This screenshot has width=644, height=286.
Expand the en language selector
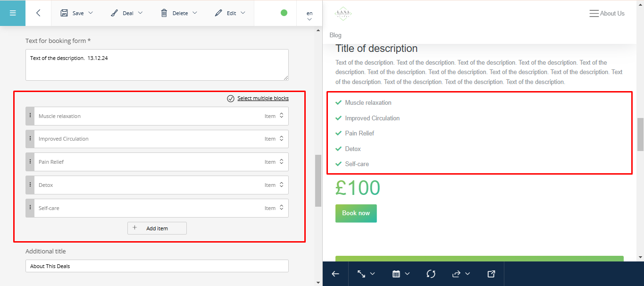click(309, 16)
